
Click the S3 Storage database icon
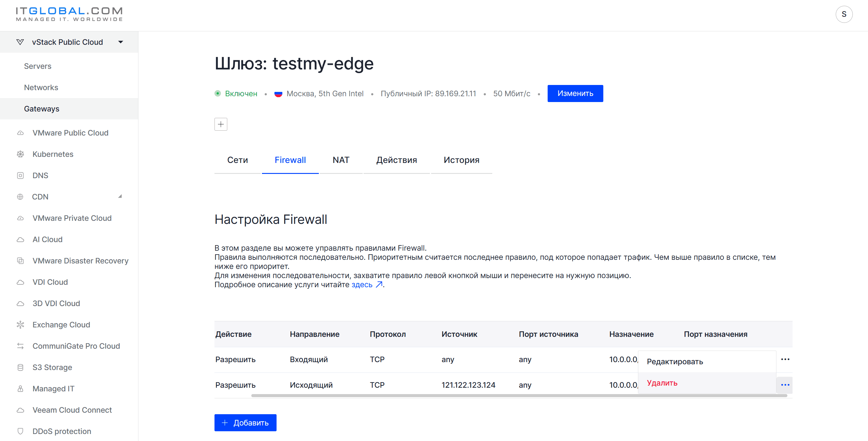click(20, 367)
